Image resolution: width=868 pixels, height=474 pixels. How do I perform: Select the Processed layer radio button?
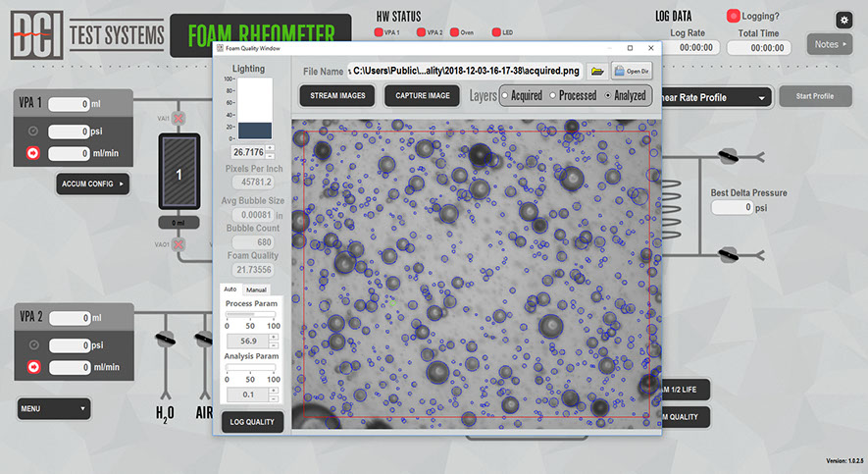click(552, 96)
